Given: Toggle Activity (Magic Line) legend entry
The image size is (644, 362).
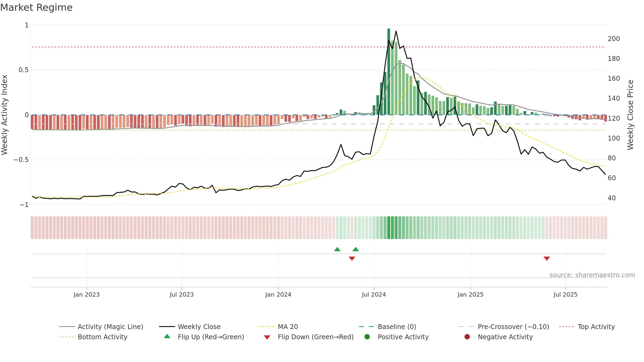Looking at the screenshot, I should (101, 327).
